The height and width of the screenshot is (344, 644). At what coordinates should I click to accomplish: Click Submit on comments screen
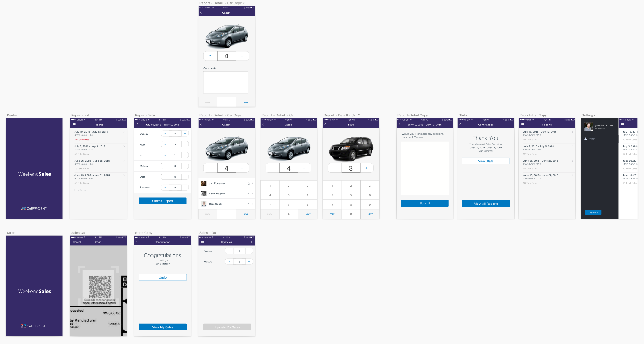point(425,203)
